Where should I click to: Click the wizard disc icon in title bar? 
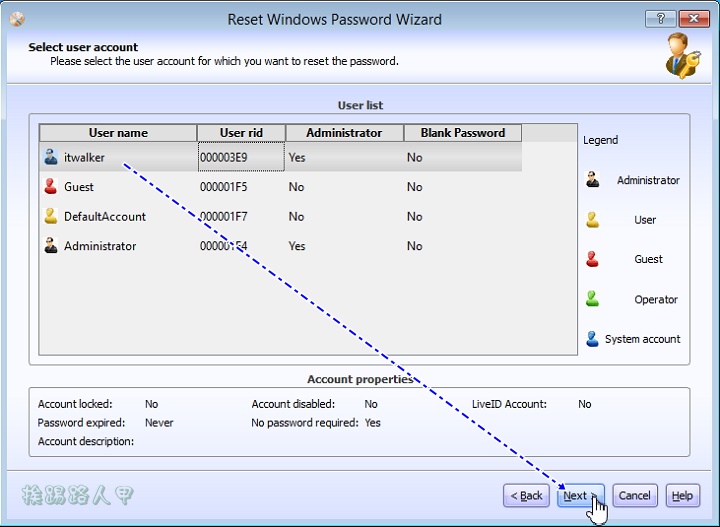tap(17, 19)
